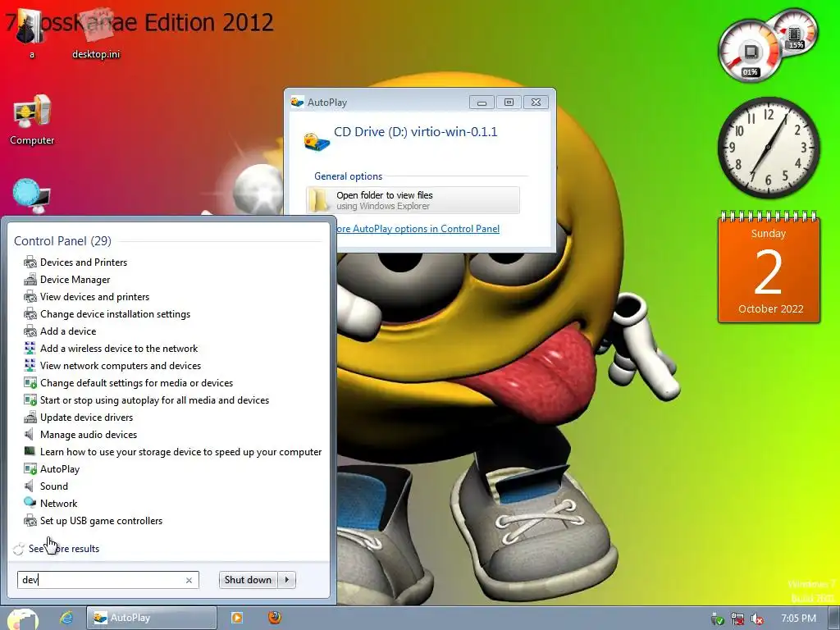Open Learn how to use your storage device
This screenshot has height=630, width=840.
(172, 452)
